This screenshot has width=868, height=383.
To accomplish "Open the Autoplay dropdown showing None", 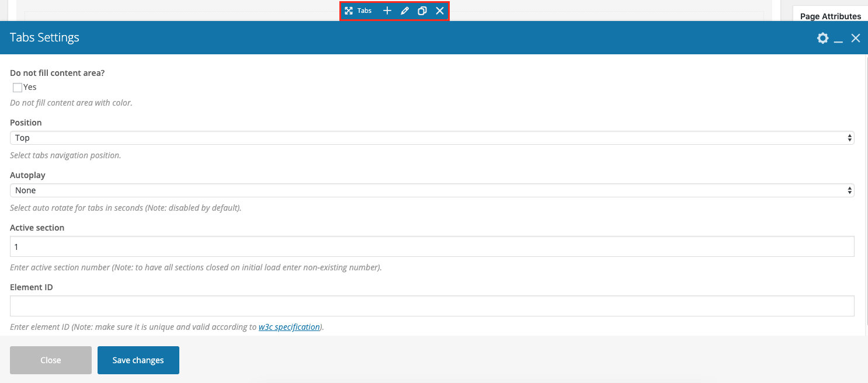I will [x=432, y=190].
